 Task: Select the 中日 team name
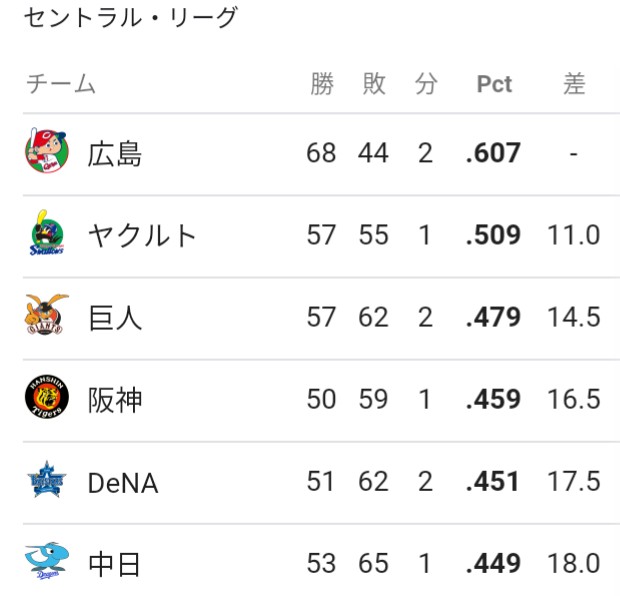(114, 564)
